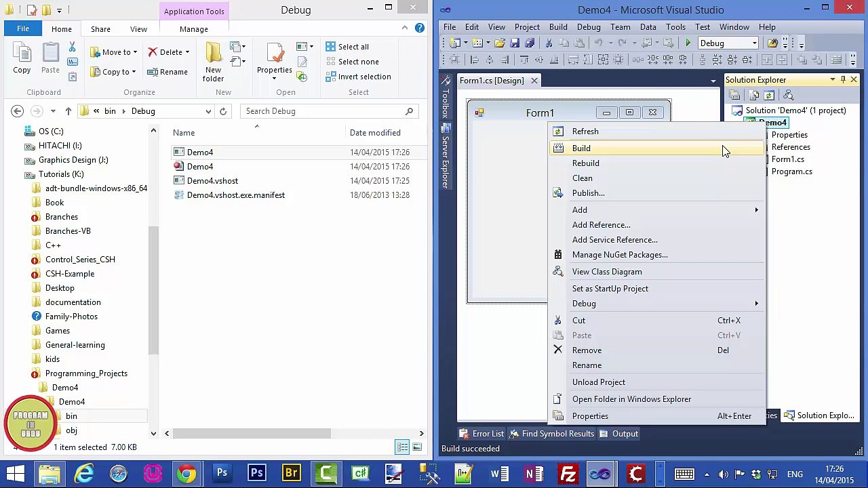Open the Debug solution configuration dropdown
This screenshot has width=868, height=488.
pyautogui.click(x=754, y=43)
